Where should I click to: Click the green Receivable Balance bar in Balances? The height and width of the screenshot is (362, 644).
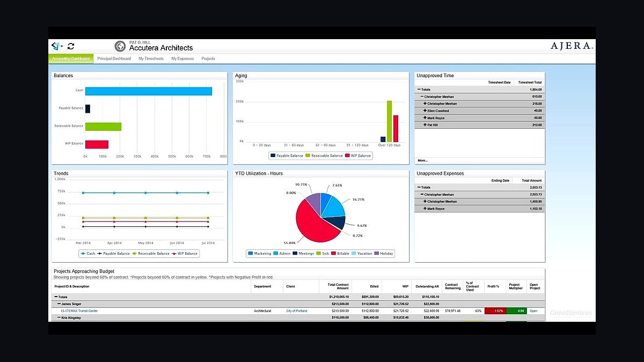coord(103,127)
